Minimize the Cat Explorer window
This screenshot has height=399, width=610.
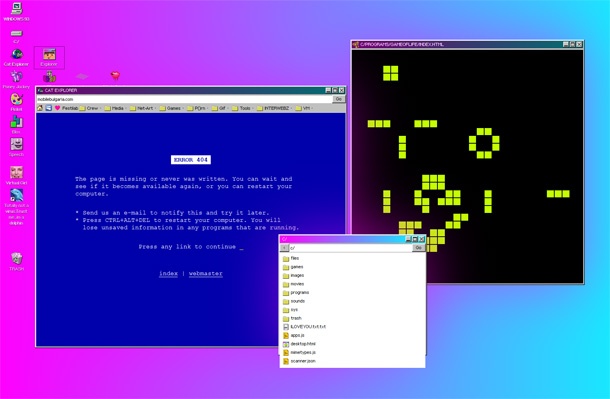click(328, 90)
